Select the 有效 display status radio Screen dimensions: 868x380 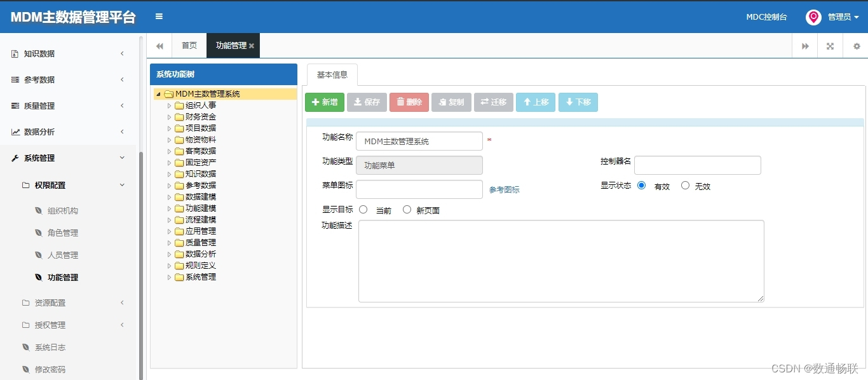coord(641,186)
